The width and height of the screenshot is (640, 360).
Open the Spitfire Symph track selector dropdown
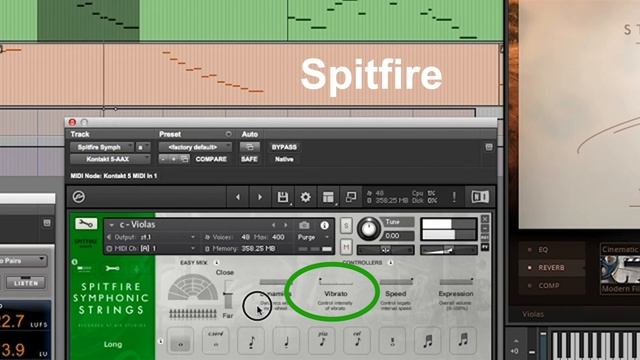[102, 147]
